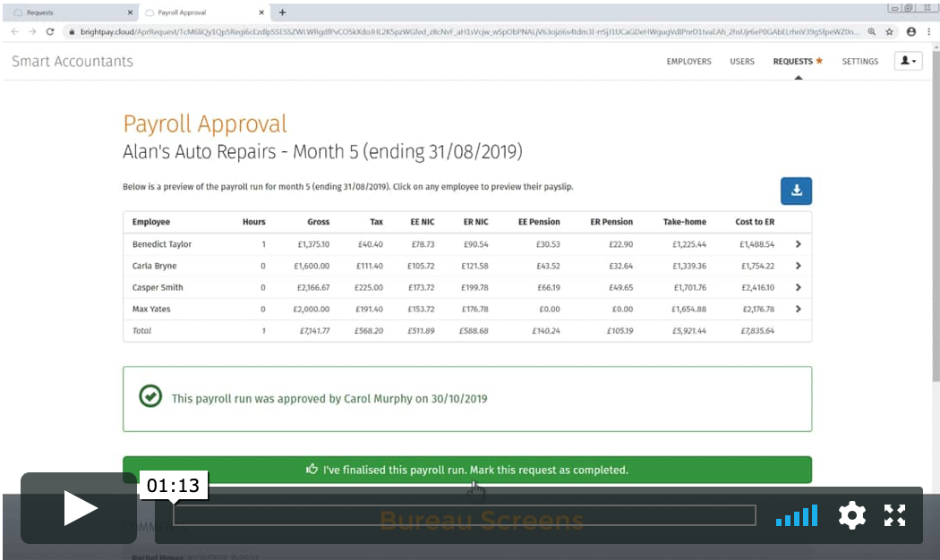Bookmark this page with the star icon

point(890,31)
